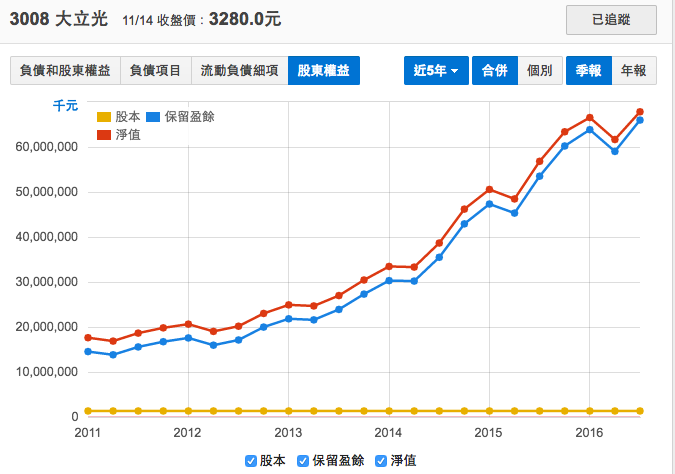Screen dimensions: 675x474
Task: Click the yellow 股本 legend swatch
Action: point(103,116)
